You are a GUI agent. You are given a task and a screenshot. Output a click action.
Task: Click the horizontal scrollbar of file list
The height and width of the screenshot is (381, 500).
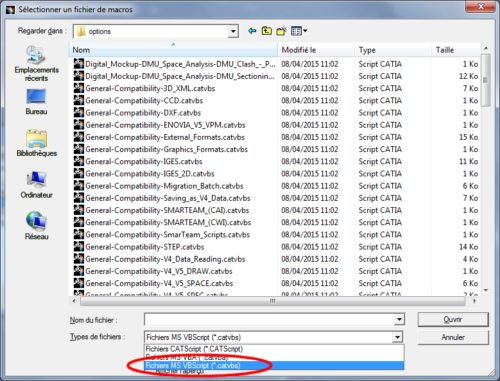coord(272,301)
